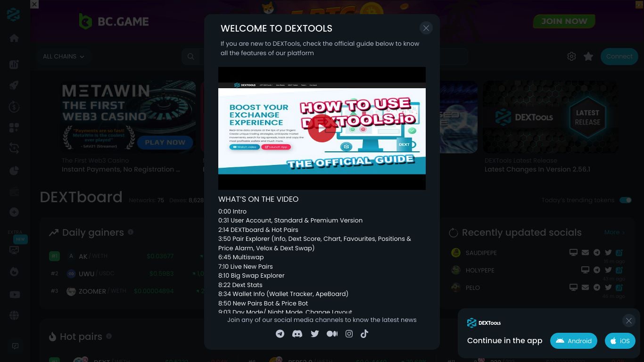Open the settings gear in header

(x=571, y=57)
